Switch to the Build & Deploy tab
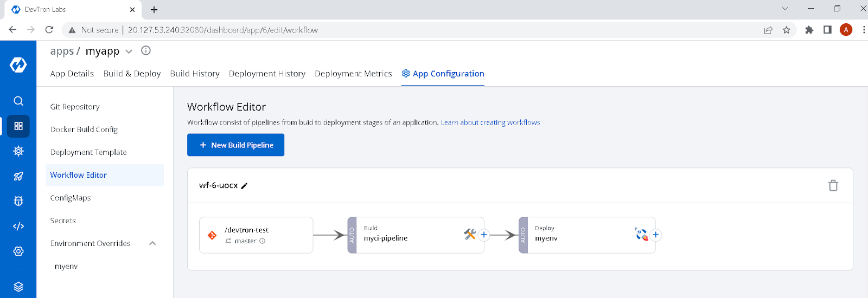 coord(132,74)
